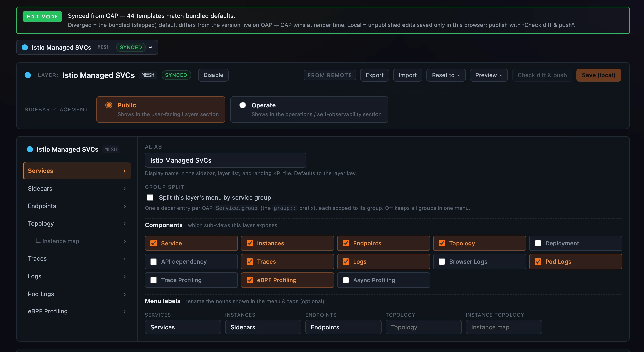Uncheck the Pod Logs component checkbox
Image resolution: width=644 pixels, height=352 pixels.
point(538,262)
